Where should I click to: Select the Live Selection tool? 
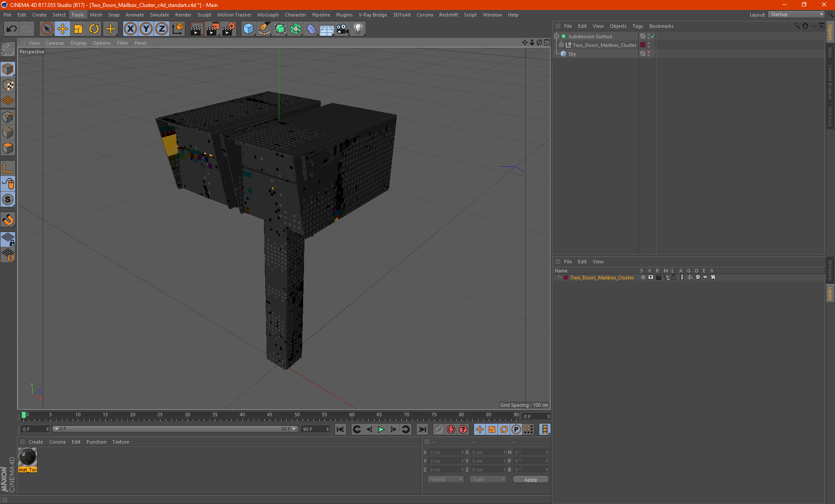47,29
